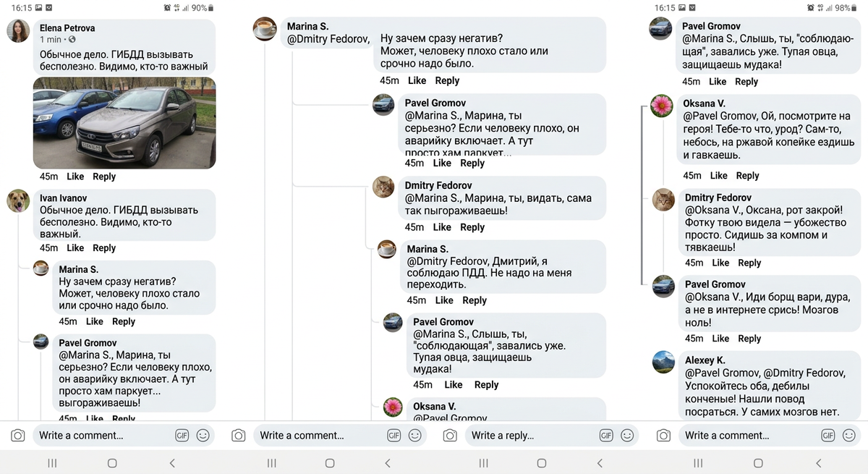The height and width of the screenshot is (474, 868).
Task: Tap "45m" timestamp under Ivan Ivanov's comment
Action: (x=49, y=248)
